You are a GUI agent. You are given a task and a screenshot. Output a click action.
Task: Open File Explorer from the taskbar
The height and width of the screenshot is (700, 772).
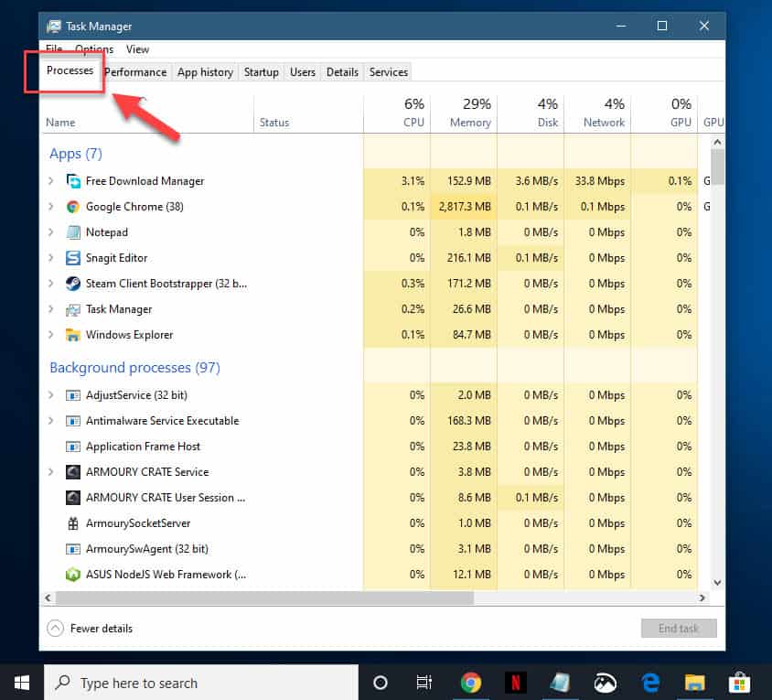(x=694, y=683)
